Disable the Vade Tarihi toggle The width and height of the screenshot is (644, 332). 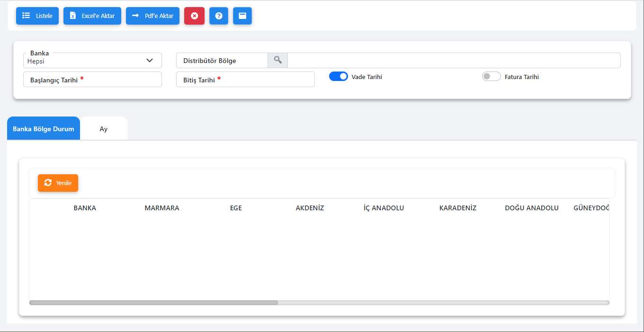(339, 76)
